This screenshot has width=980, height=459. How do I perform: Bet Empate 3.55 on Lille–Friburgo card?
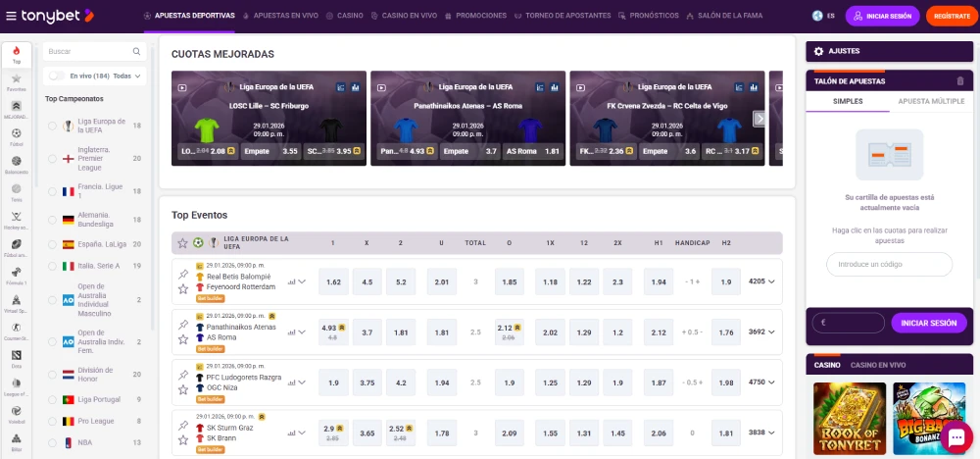click(x=271, y=151)
